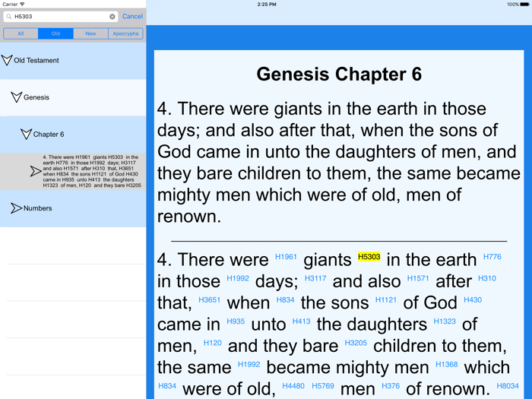
Task: Click the battery indicator icon
Action: tap(525, 5)
